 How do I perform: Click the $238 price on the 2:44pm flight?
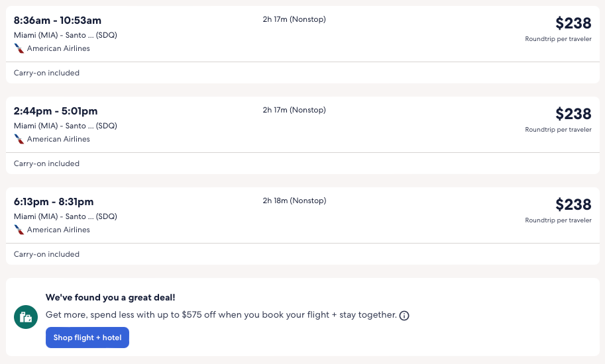(573, 114)
